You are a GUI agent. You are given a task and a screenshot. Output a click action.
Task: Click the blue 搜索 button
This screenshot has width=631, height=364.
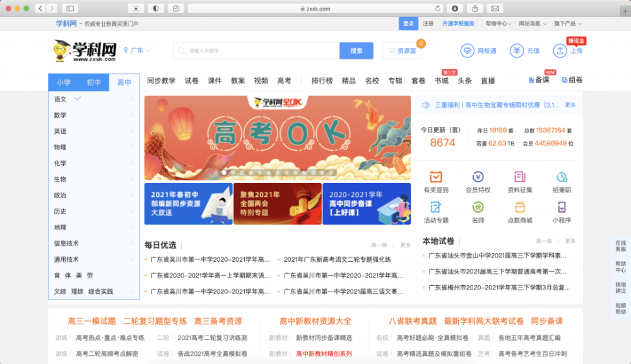(x=356, y=50)
